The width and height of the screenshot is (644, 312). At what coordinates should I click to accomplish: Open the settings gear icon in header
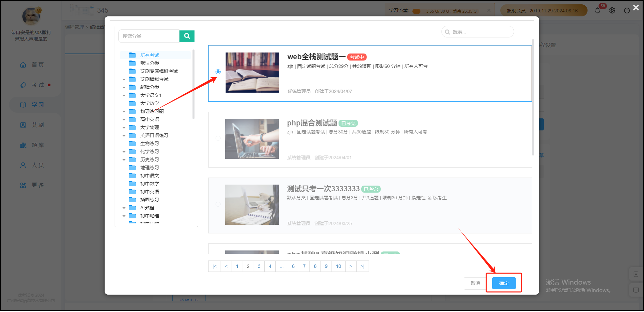tap(612, 10)
